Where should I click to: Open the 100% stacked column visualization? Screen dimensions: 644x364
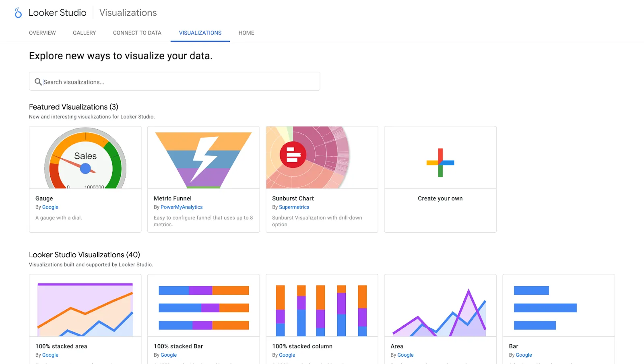tap(322, 305)
